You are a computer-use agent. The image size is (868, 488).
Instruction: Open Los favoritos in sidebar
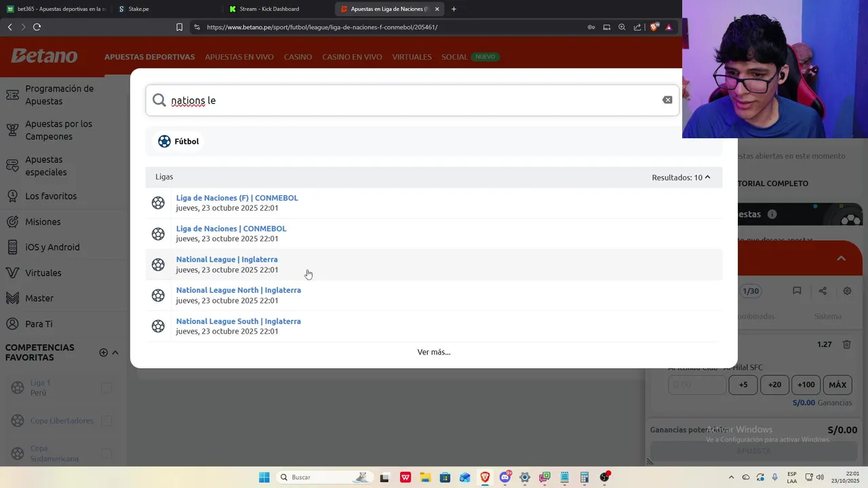[x=51, y=196]
